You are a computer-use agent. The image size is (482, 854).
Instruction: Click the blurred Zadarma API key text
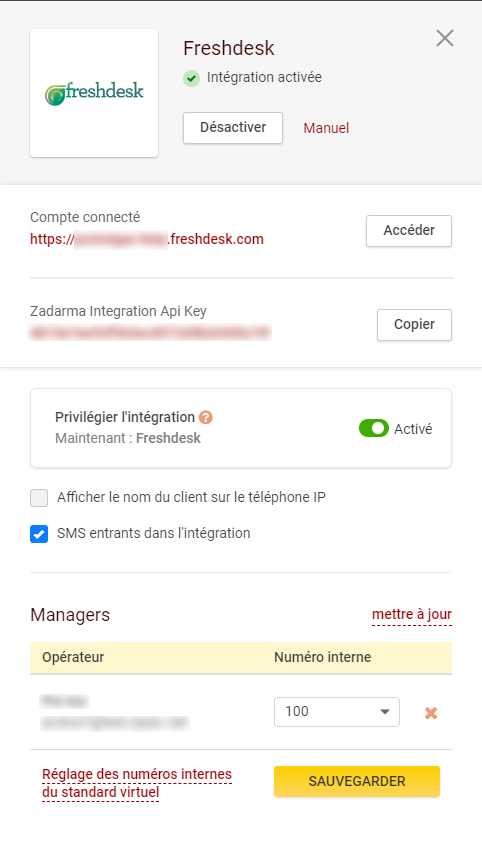coord(150,332)
